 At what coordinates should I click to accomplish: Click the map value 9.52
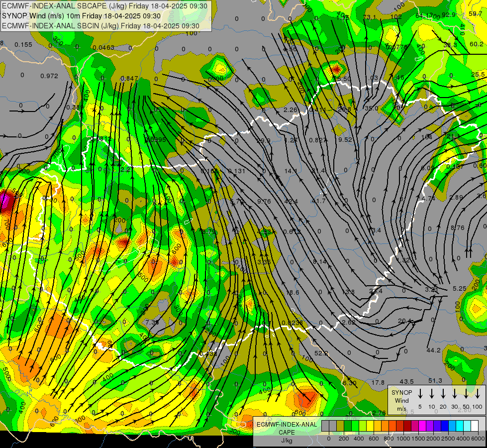[345, 139]
